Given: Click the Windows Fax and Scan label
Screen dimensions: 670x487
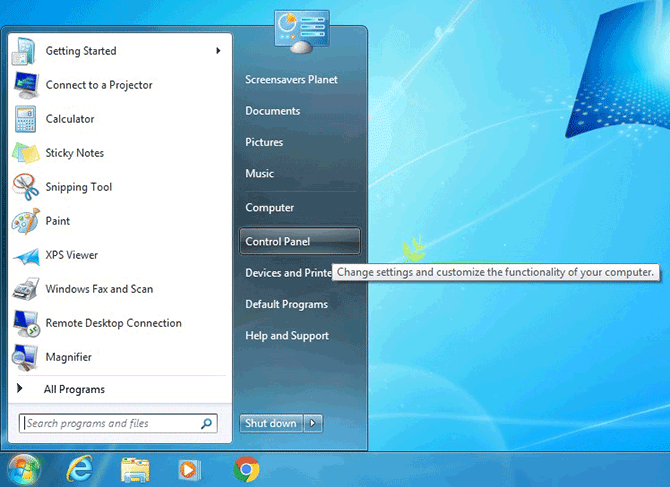Looking at the screenshot, I should [99, 289].
